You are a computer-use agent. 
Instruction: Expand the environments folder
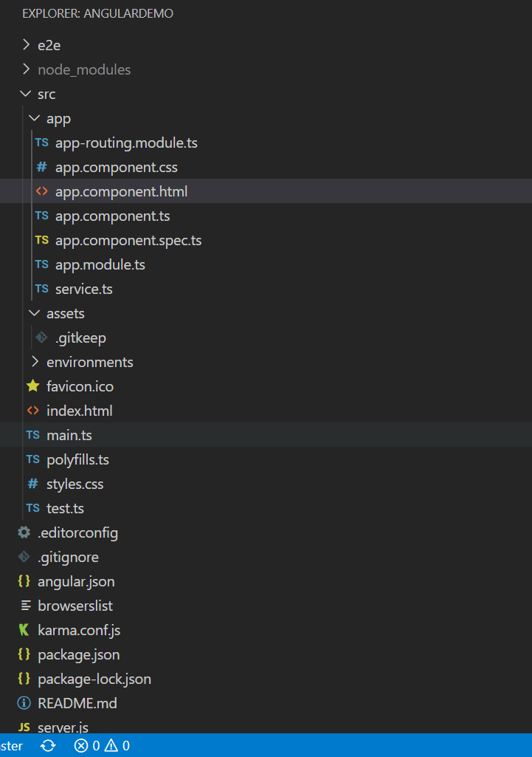tap(33, 362)
